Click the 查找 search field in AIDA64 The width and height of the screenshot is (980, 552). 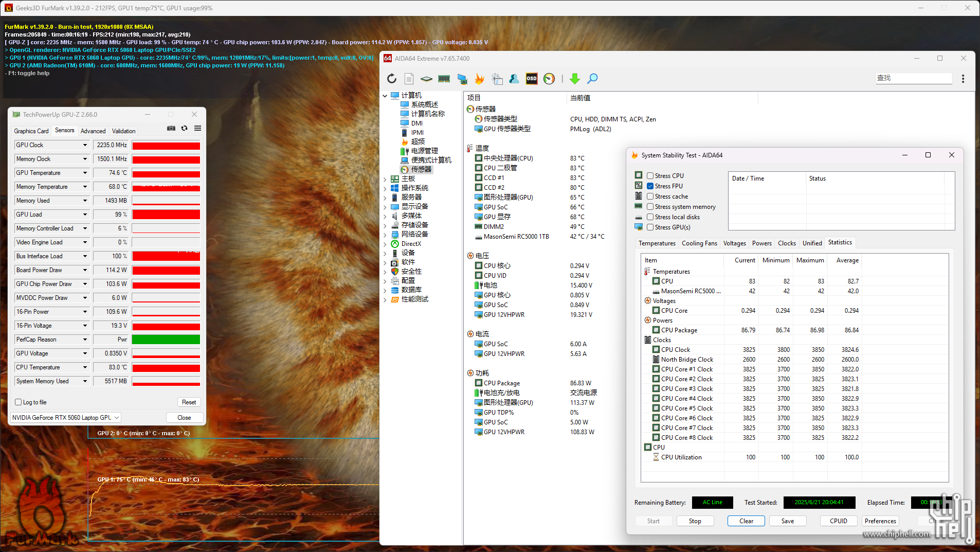(x=914, y=78)
